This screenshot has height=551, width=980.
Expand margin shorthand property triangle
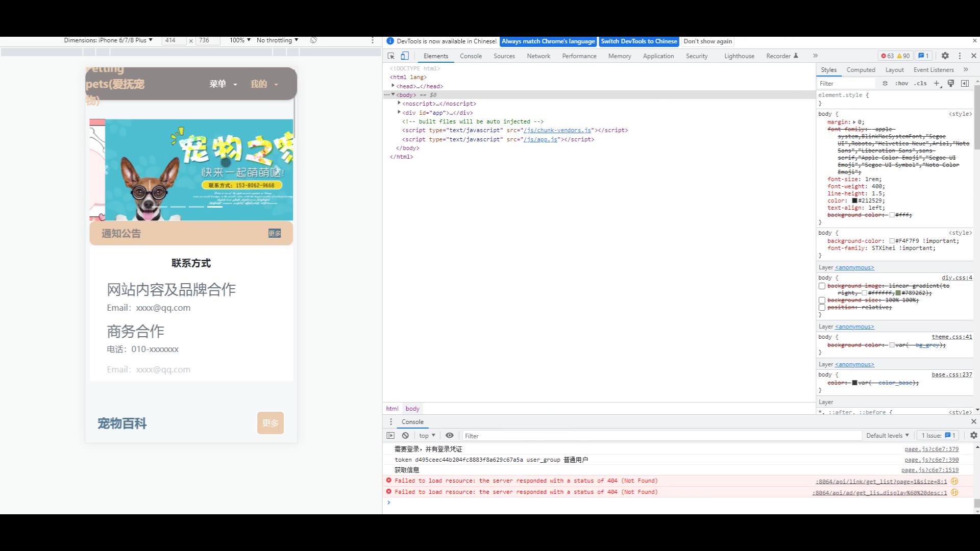(x=854, y=122)
